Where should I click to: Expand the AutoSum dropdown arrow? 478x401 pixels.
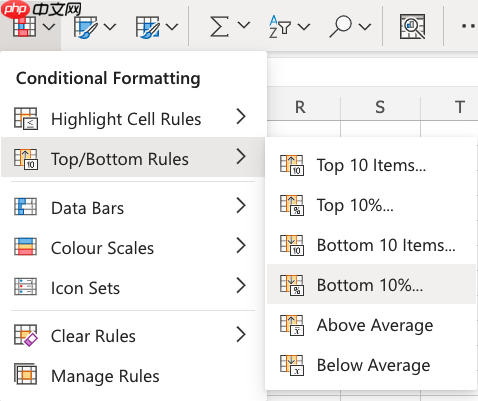(244, 26)
